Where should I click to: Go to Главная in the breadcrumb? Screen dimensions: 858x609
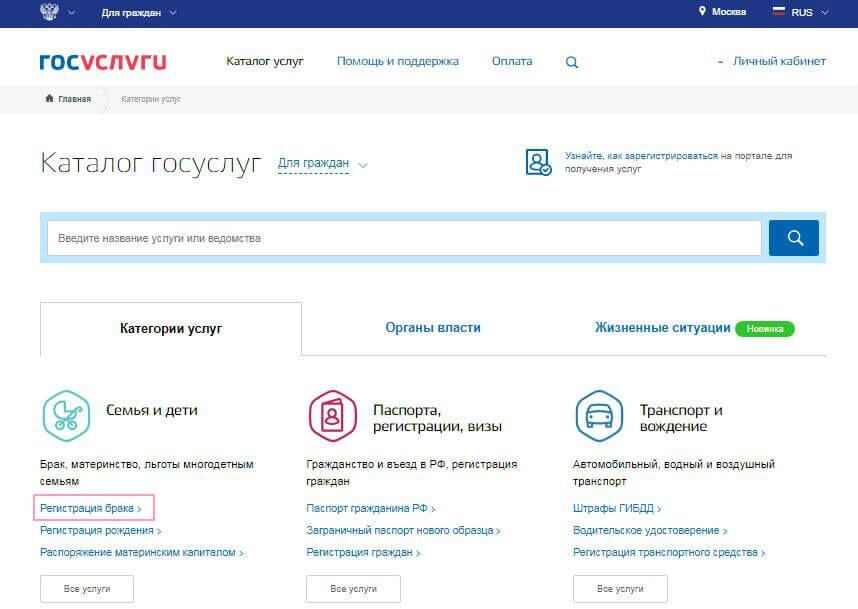pos(74,99)
